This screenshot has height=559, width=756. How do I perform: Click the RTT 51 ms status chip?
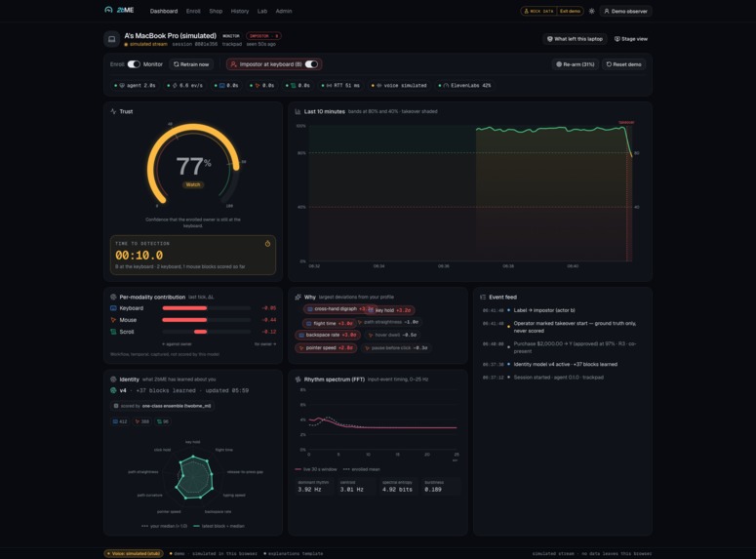pyautogui.click(x=340, y=86)
